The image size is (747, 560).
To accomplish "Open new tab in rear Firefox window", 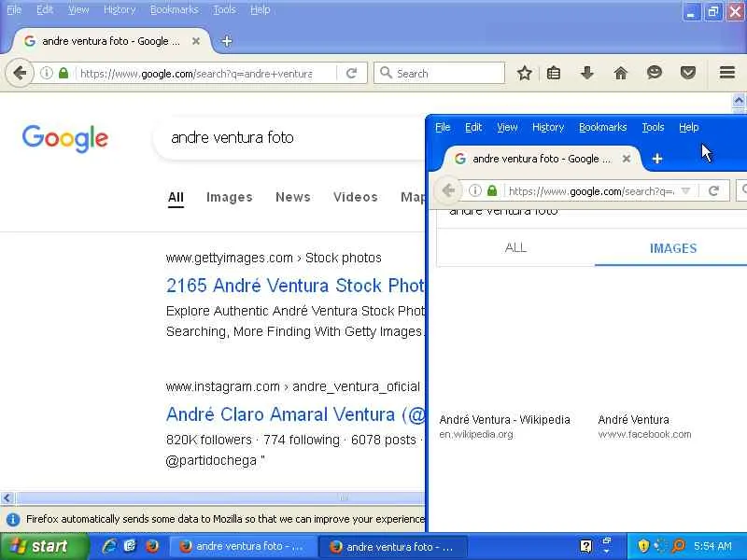I will pyautogui.click(x=227, y=41).
